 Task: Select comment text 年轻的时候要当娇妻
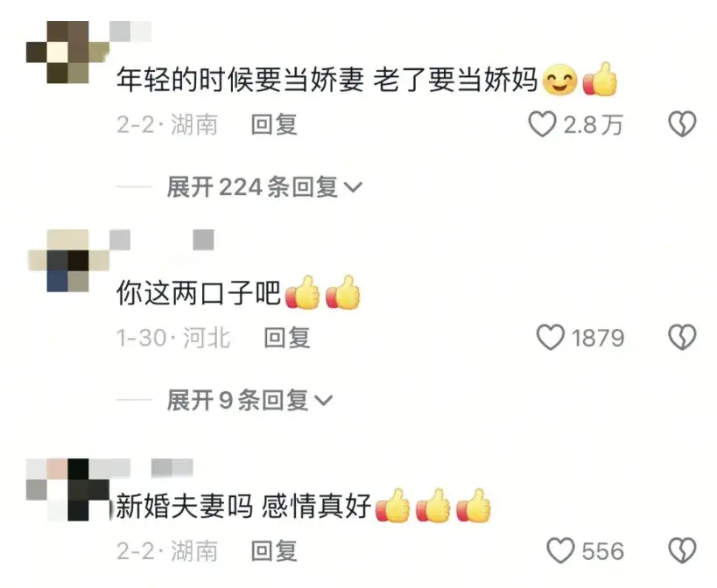pyautogui.click(x=240, y=80)
